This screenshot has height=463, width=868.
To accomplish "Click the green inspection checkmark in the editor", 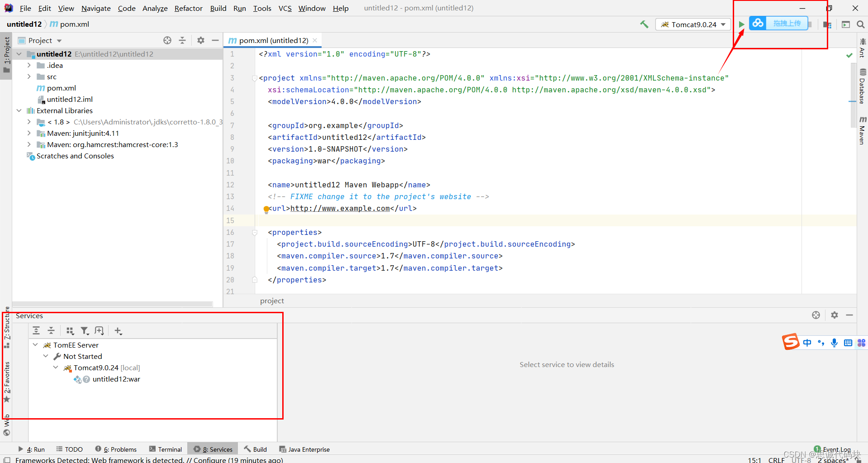I will pyautogui.click(x=849, y=55).
